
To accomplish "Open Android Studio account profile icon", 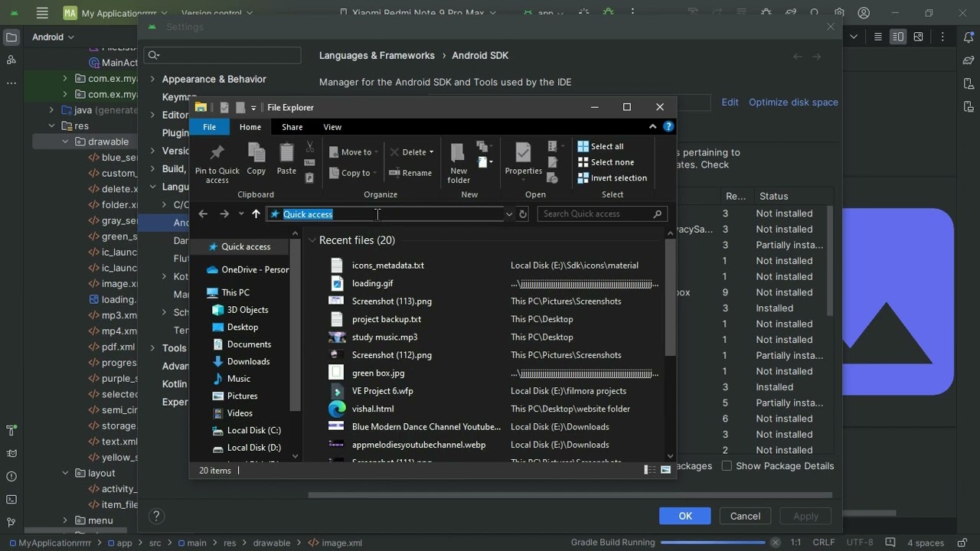I will (864, 13).
